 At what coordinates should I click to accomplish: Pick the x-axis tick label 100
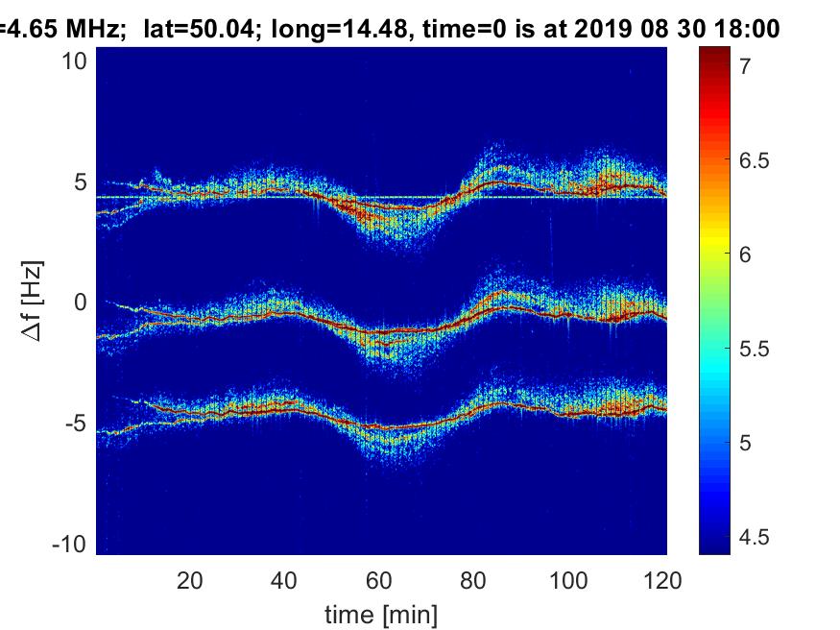[568, 580]
